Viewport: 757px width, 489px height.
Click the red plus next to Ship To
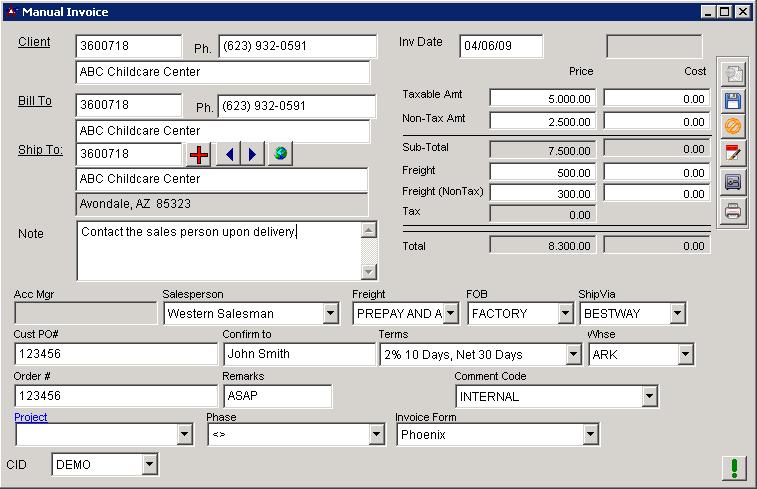[200, 154]
